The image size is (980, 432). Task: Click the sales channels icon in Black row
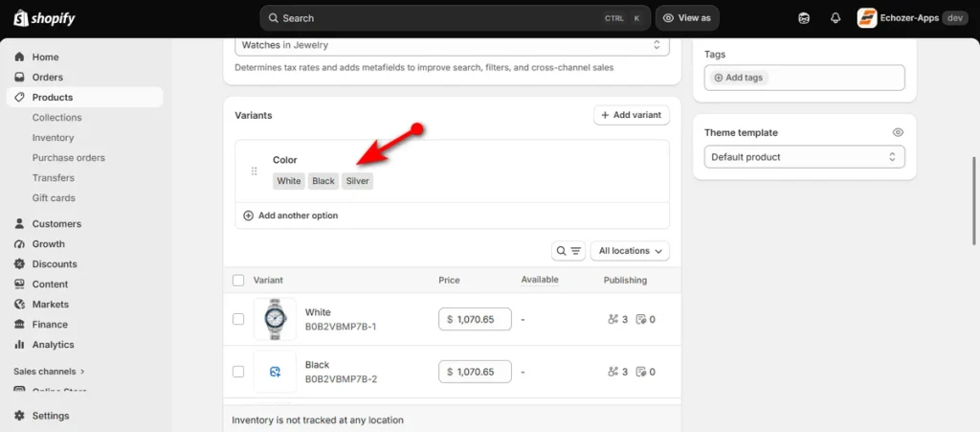click(613, 372)
